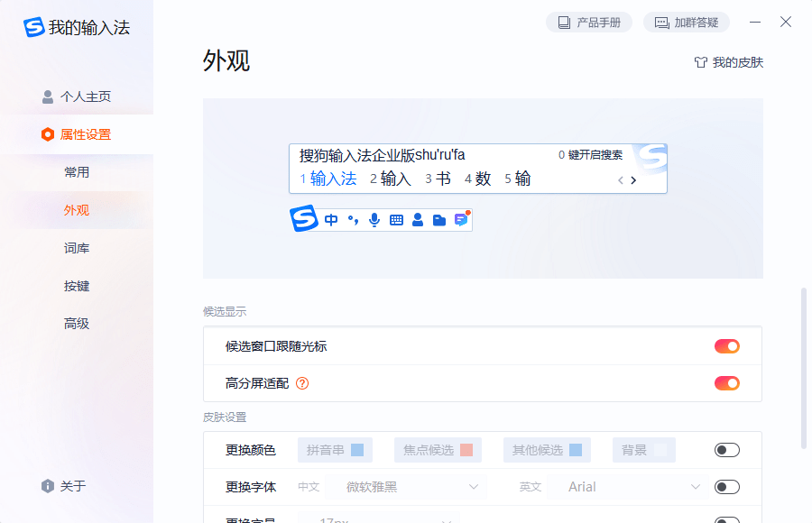
Task: Select the 中 Chinese/English mode icon
Action: pyautogui.click(x=330, y=218)
